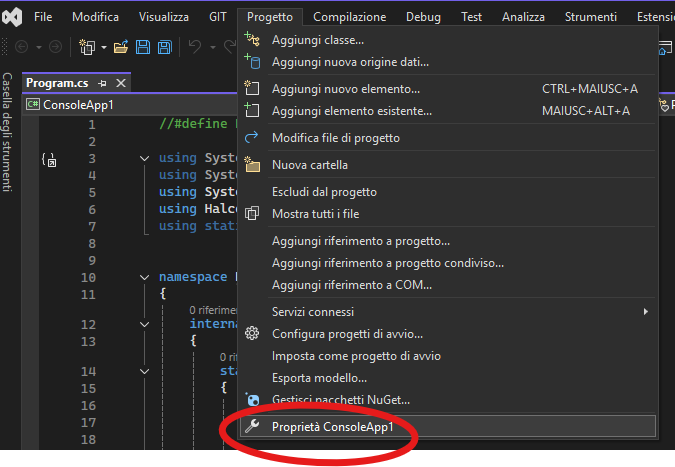The width and height of the screenshot is (675, 467).
Task: Collapse the namespace code block
Action: tap(145, 277)
